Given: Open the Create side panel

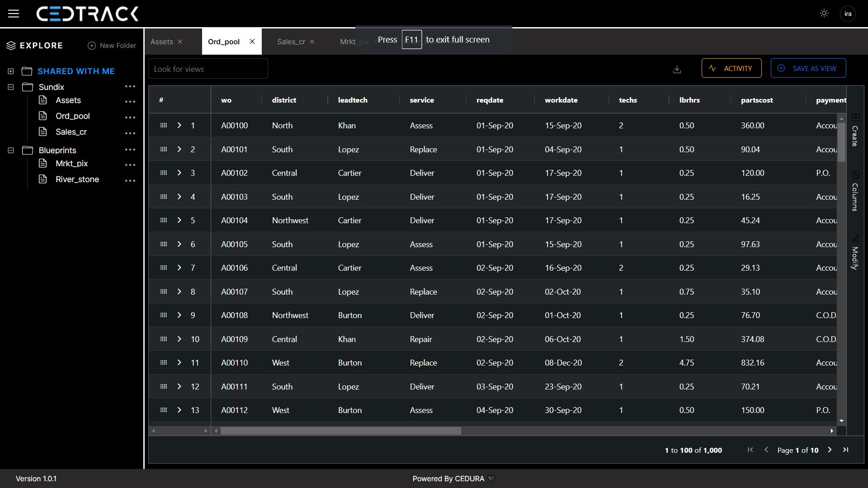Looking at the screenshot, I should pyautogui.click(x=855, y=130).
